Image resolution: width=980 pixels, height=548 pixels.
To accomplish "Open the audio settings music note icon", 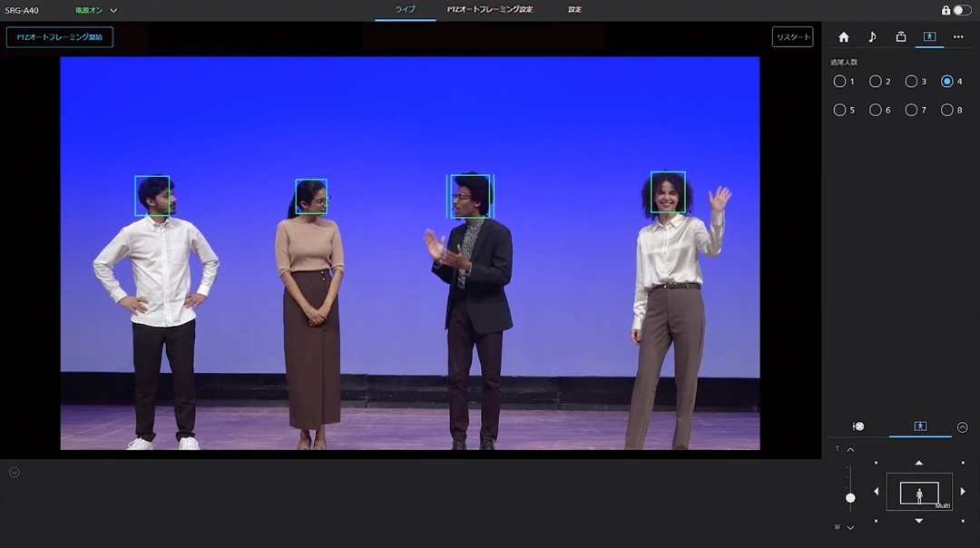I will (x=872, y=37).
